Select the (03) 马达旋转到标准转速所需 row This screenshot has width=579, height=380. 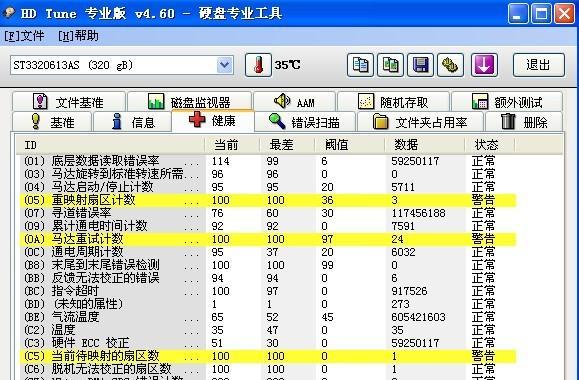tap(268, 174)
